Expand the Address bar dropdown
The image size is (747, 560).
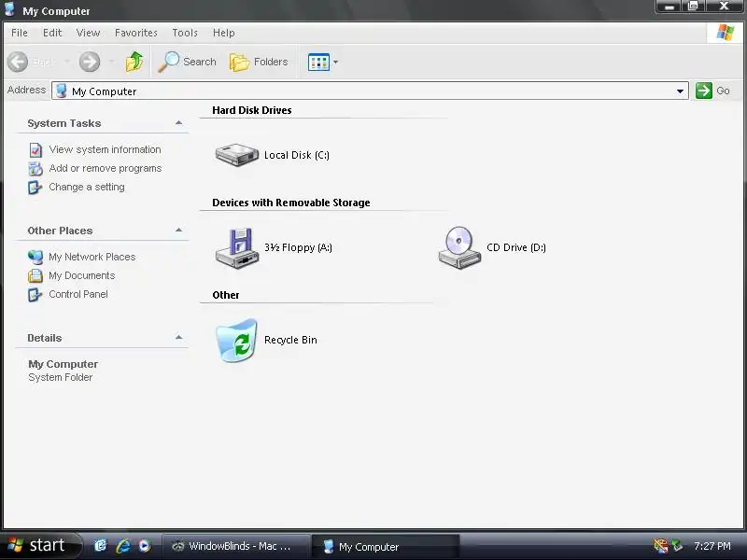680,91
